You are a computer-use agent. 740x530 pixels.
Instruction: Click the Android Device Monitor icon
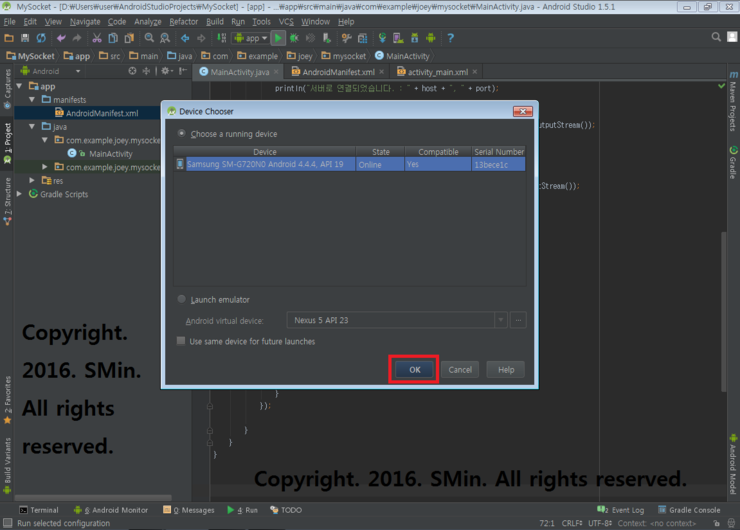(x=430, y=38)
